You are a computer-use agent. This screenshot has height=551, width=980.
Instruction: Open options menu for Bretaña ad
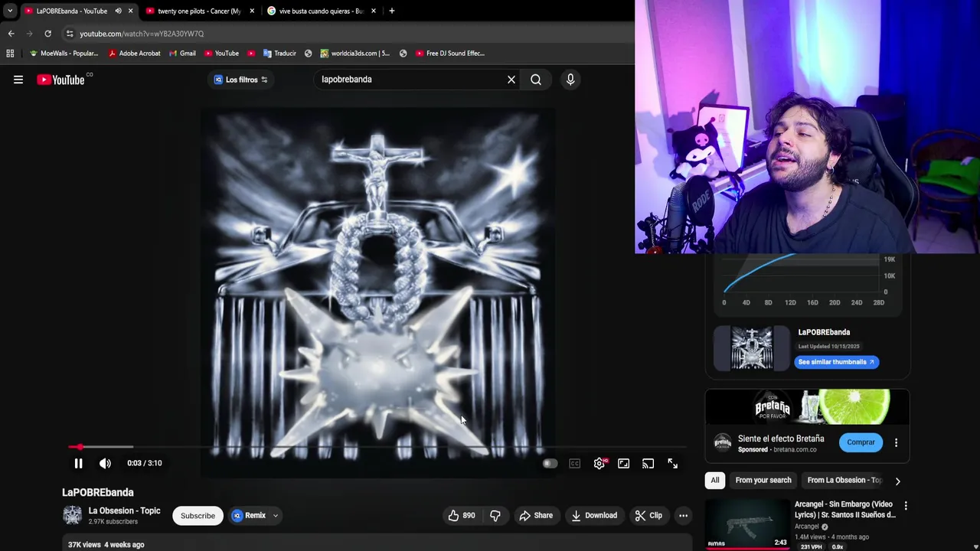pyautogui.click(x=896, y=442)
